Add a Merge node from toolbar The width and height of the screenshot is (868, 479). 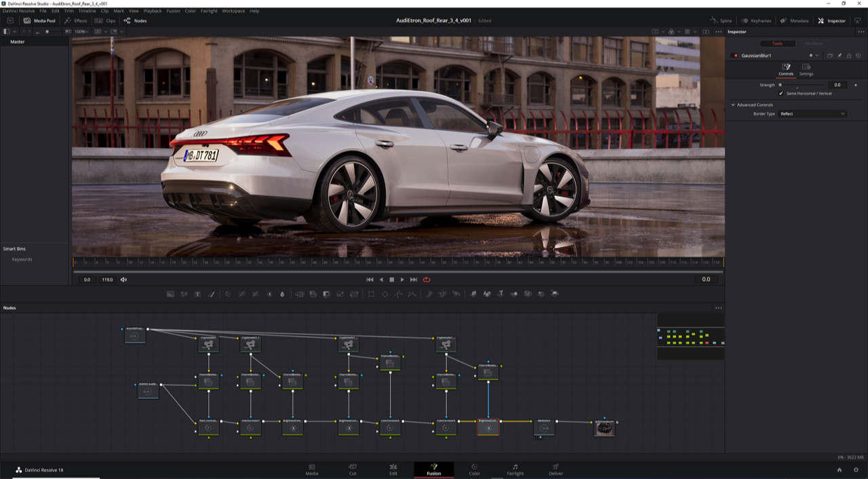(299, 294)
